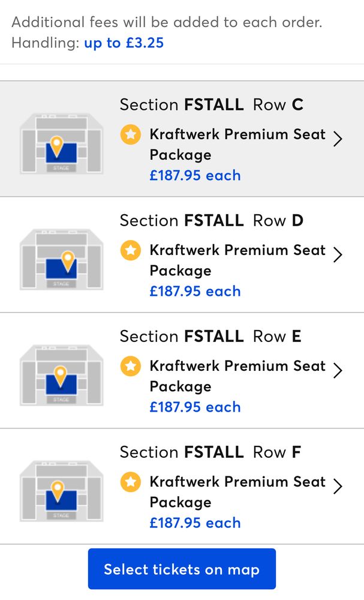Open the handling fee 'up to £3.25' link
The height and width of the screenshot is (600, 364).
[124, 43]
